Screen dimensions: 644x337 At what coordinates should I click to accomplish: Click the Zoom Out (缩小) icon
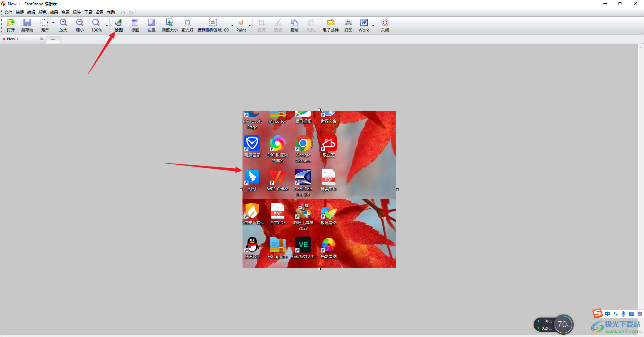(x=80, y=25)
